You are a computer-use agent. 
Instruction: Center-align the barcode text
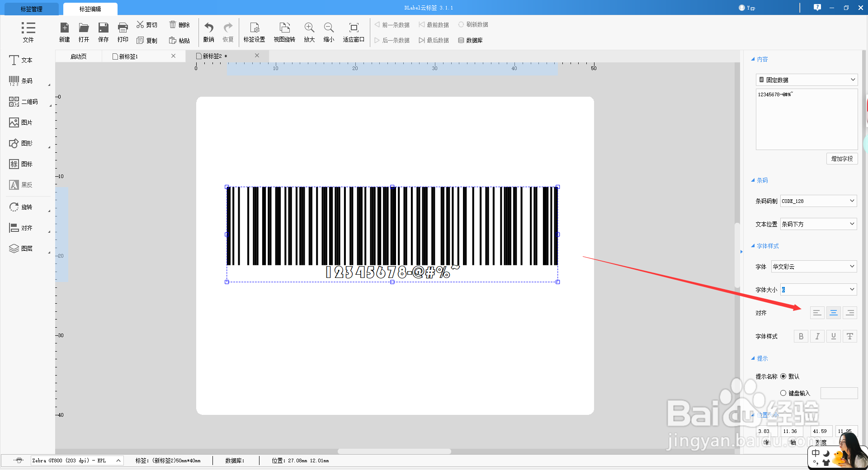pyautogui.click(x=833, y=313)
